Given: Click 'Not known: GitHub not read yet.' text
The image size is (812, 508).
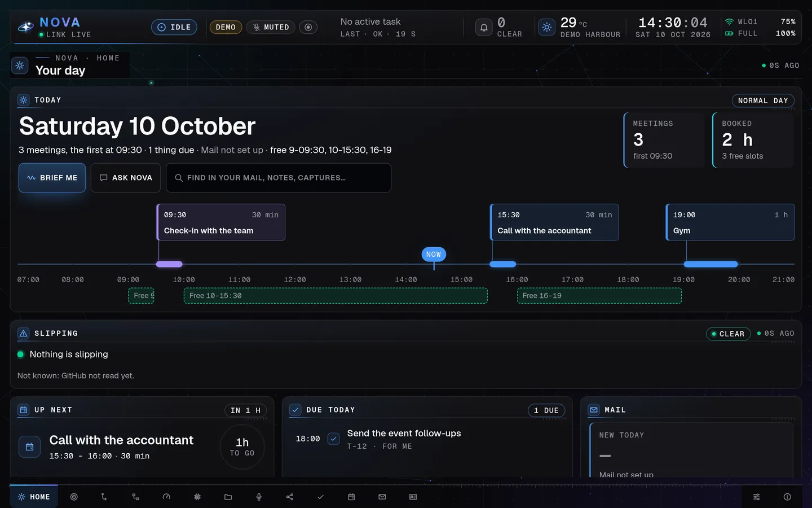Looking at the screenshot, I should (x=76, y=376).
